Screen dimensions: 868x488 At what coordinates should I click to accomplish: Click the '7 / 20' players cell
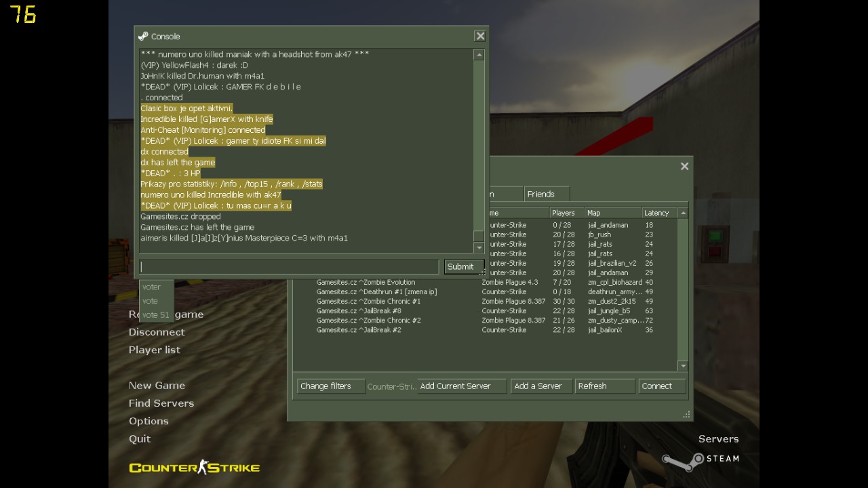click(562, 283)
